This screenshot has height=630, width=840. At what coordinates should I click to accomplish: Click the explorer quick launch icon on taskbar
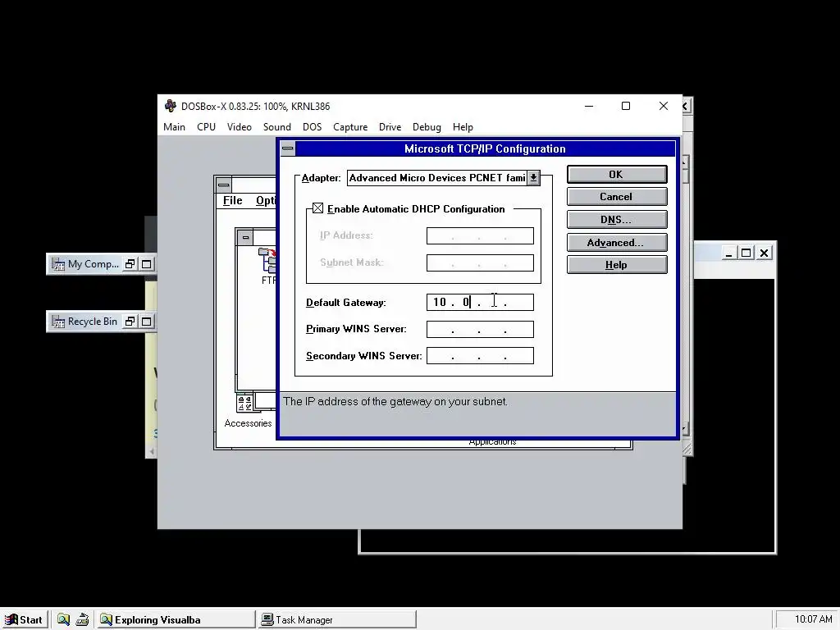[63, 619]
